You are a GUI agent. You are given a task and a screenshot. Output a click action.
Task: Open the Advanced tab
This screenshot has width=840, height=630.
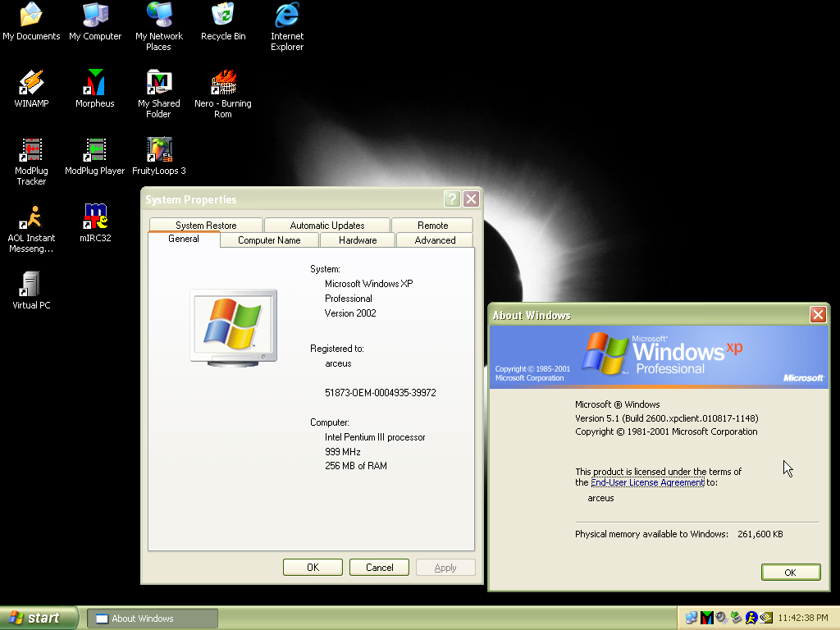435,240
